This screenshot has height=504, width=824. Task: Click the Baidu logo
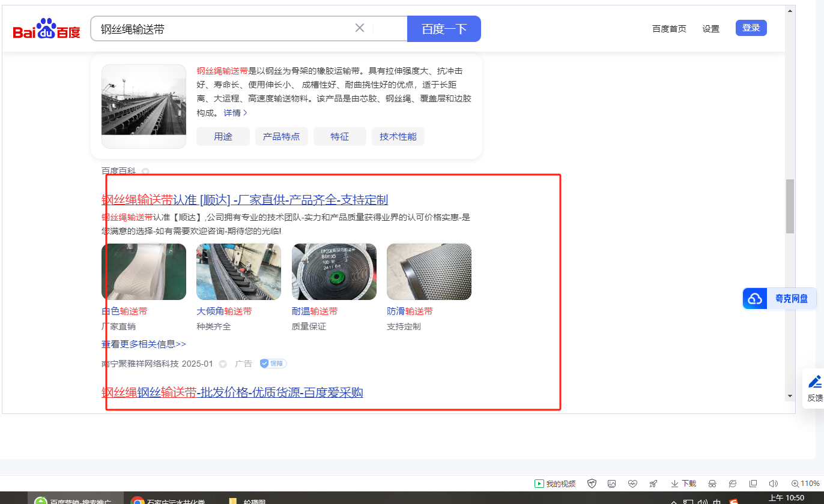(47, 29)
